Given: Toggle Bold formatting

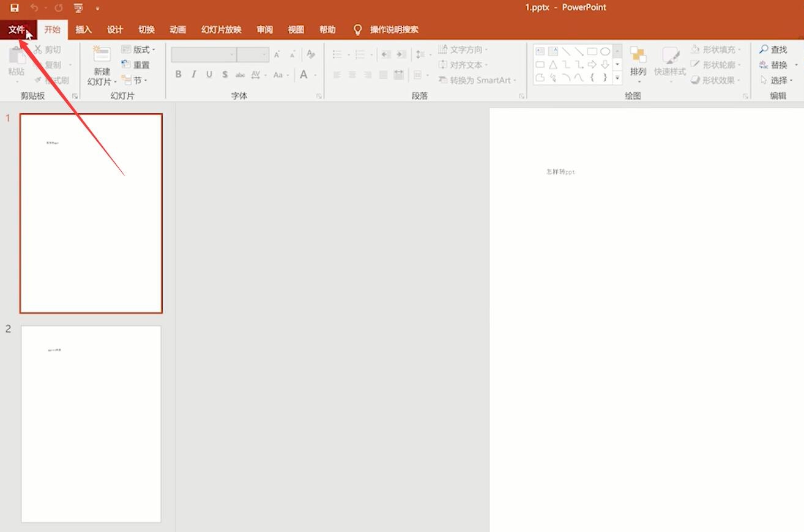Looking at the screenshot, I should pyautogui.click(x=179, y=75).
